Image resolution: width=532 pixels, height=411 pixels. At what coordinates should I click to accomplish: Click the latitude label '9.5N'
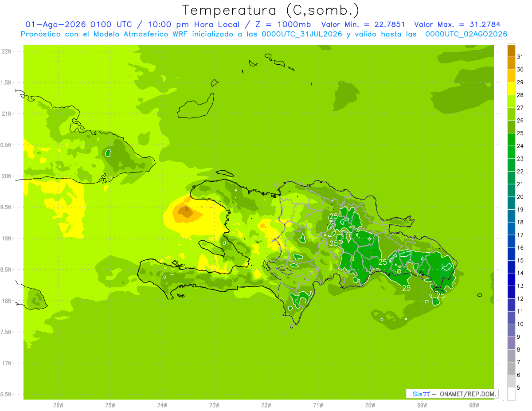point(7,207)
